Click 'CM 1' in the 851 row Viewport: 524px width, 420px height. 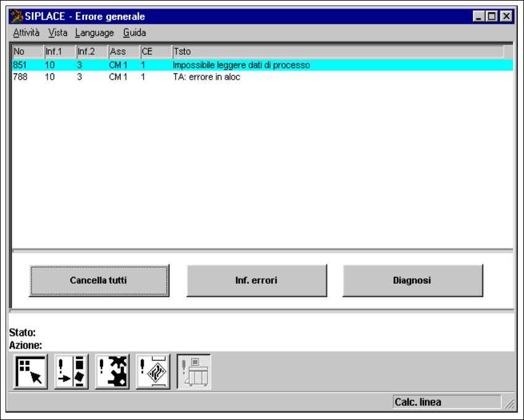pos(118,65)
